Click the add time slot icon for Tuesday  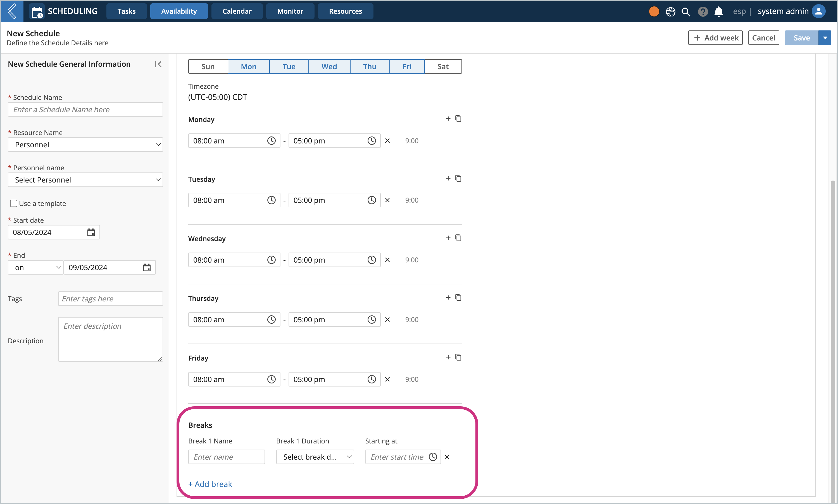coord(448,178)
